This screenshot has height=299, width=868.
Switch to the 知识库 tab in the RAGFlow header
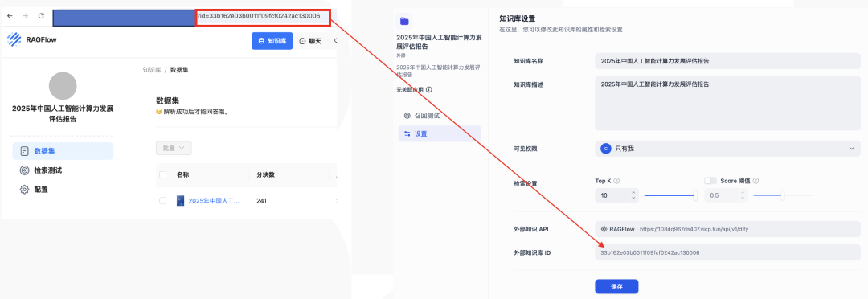pyautogui.click(x=272, y=41)
